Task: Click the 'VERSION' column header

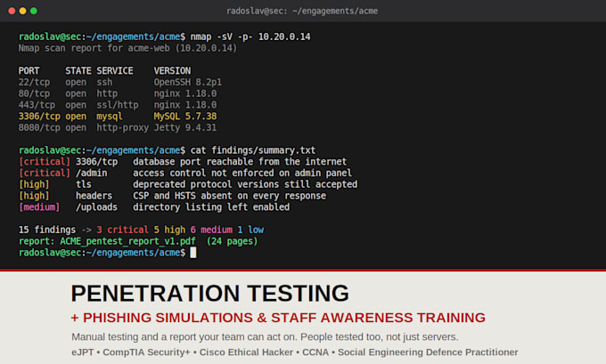Action: (x=172, y=70)
